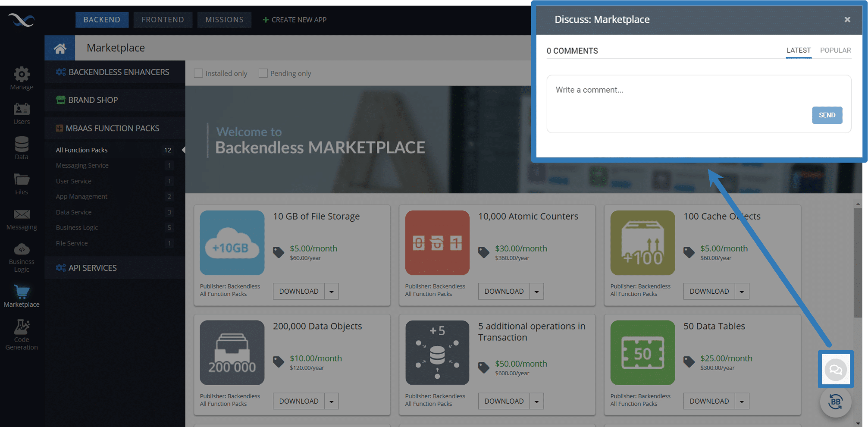Expand the API Services section
Viewport: 868px width, 427px height.
(115, 268)
